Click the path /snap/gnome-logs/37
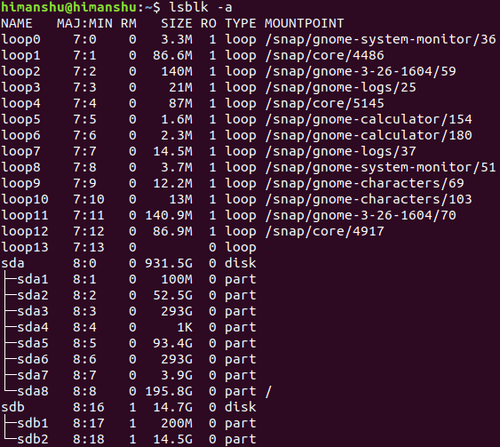 pos(340,151)
